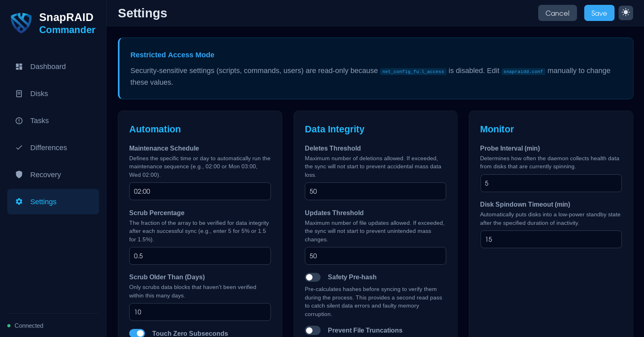Enable the Safety Pre-hash toggle
Screen dimensions: 644x337
click(x=313, y=277)
